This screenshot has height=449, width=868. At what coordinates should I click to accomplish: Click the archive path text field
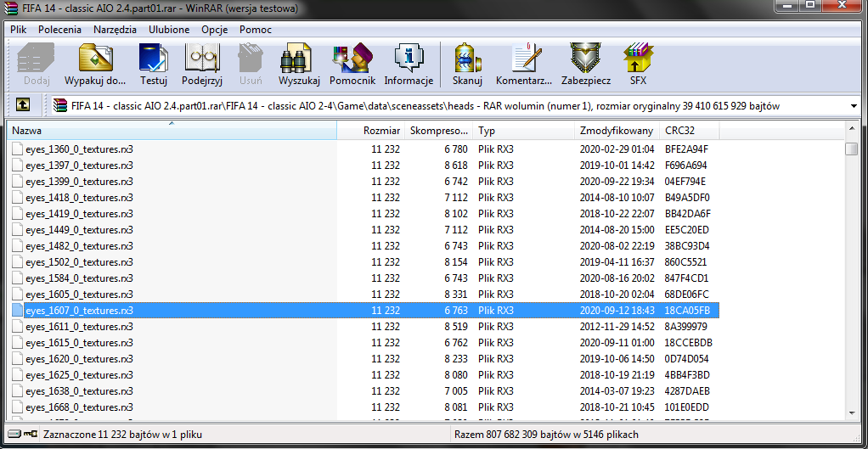coord(455,105)
